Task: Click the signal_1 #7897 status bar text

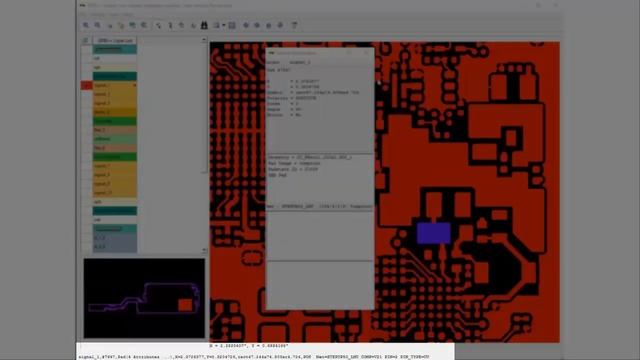Action: tap(253, 357)
